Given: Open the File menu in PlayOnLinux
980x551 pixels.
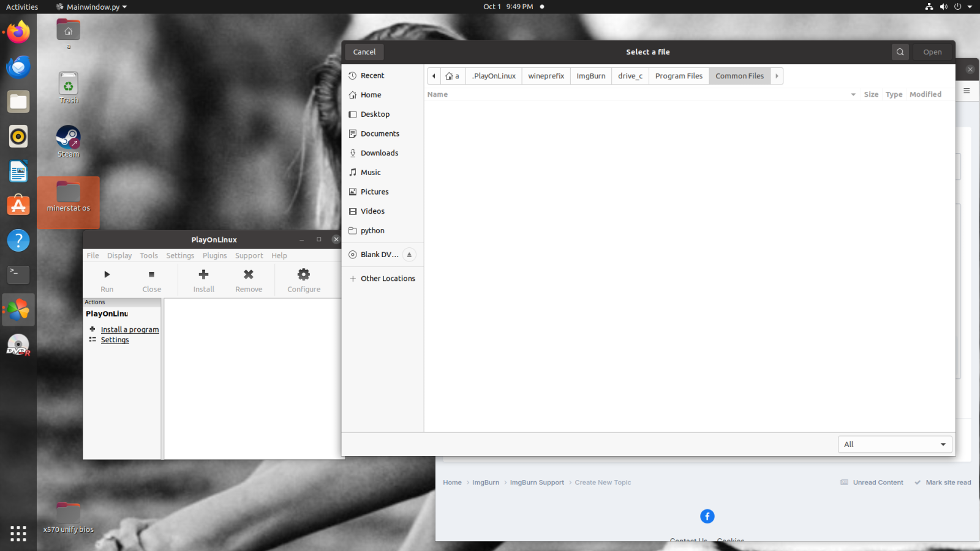Looking at the screenshot, I should pos(93,255).
